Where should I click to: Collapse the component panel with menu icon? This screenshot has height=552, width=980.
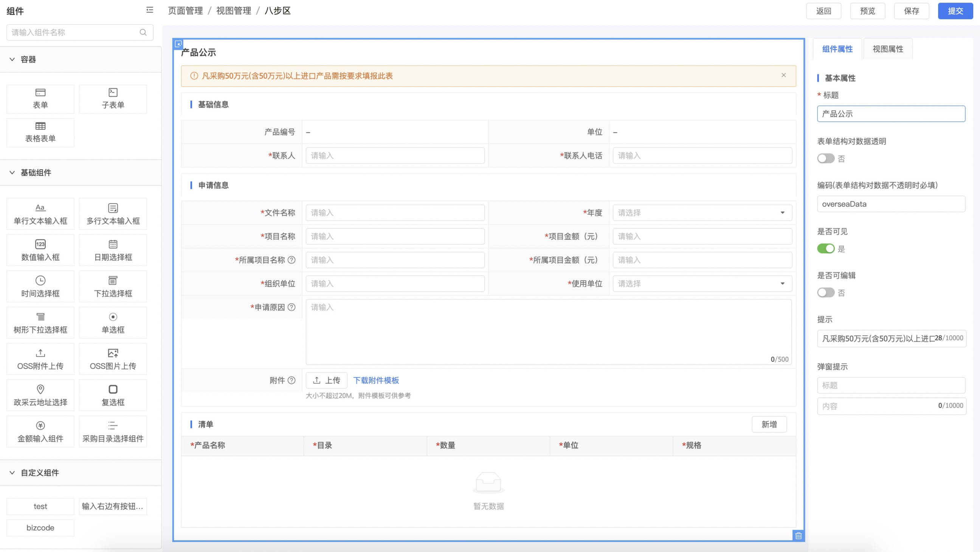point(149,10)
